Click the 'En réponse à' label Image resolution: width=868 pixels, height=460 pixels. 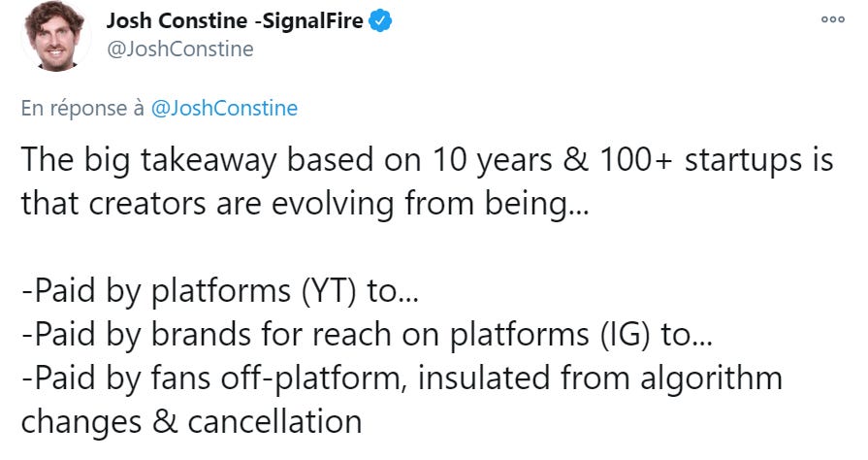[82, 108]
